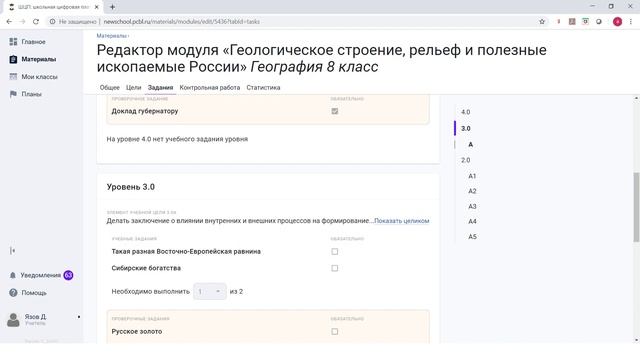Click the scrollbar down arrow

636,340
